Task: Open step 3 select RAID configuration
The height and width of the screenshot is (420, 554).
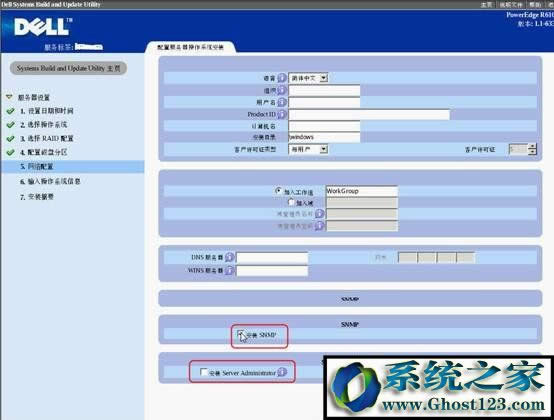Action: click(x=47, y=138)
